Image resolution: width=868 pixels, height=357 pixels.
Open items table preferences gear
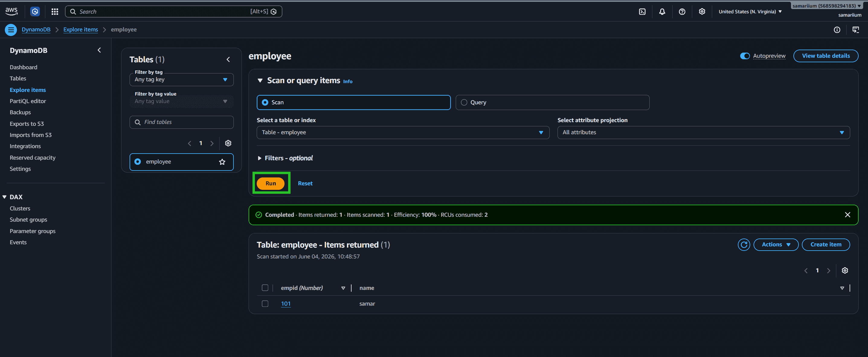[x=845, y=270]
